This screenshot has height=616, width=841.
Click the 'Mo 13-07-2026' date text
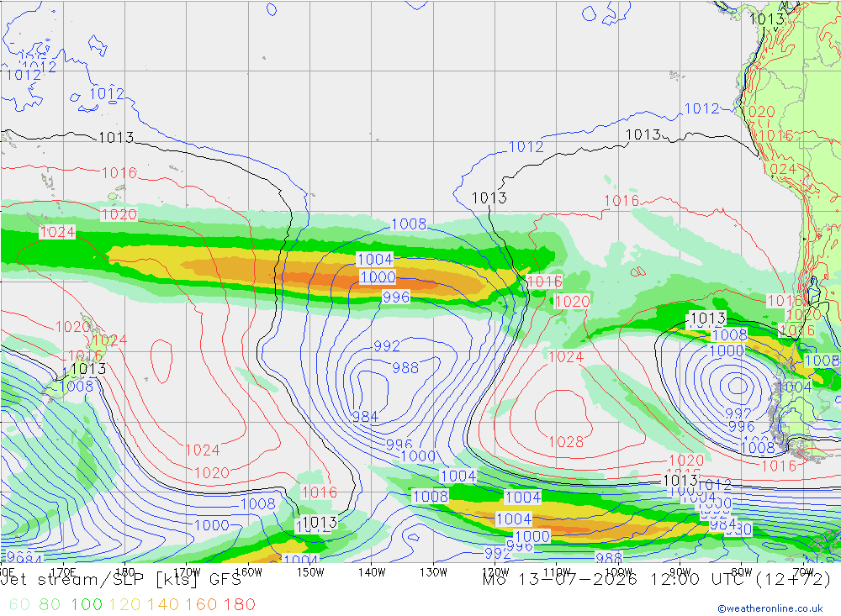(x=560, y=580)
